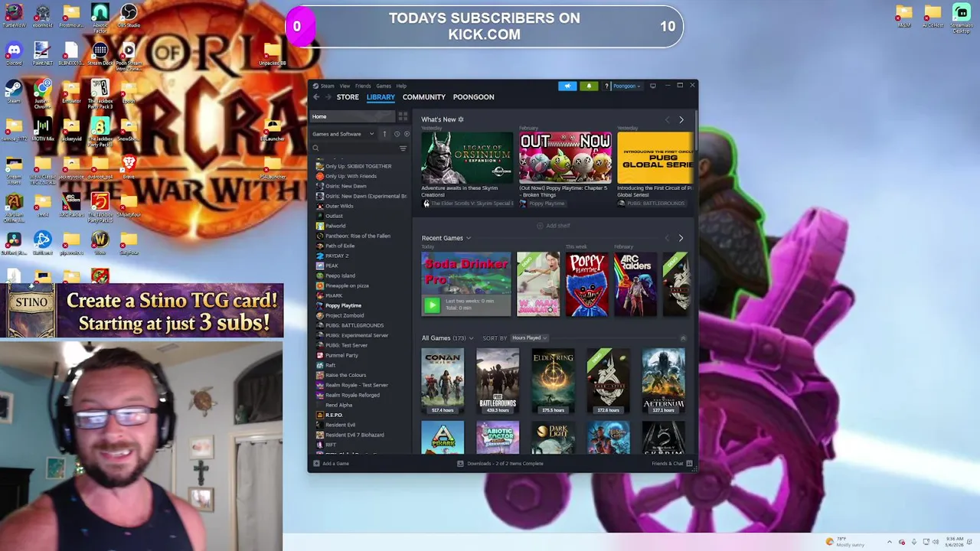
Task: Open Battle.net desktop icon
Action: coord(42,243)
